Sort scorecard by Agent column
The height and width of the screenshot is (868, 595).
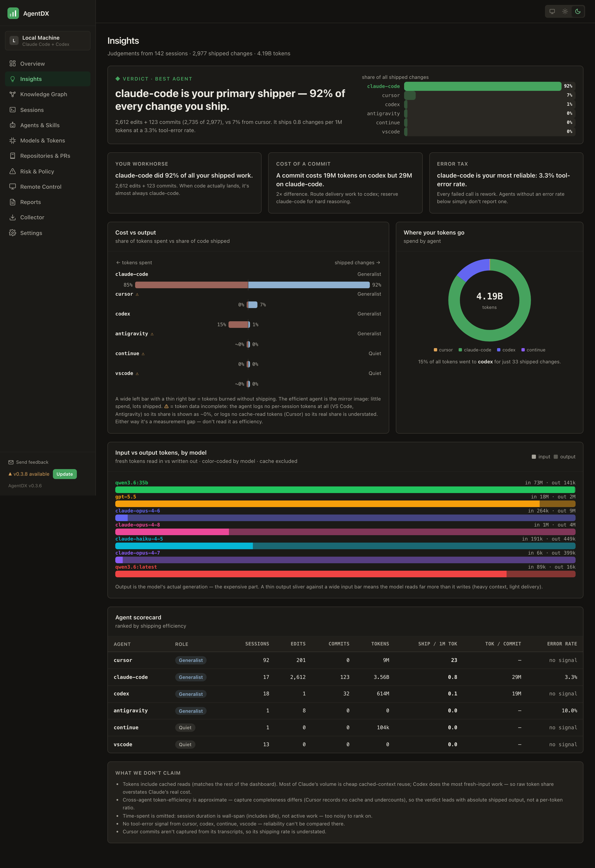click(122, 644)
